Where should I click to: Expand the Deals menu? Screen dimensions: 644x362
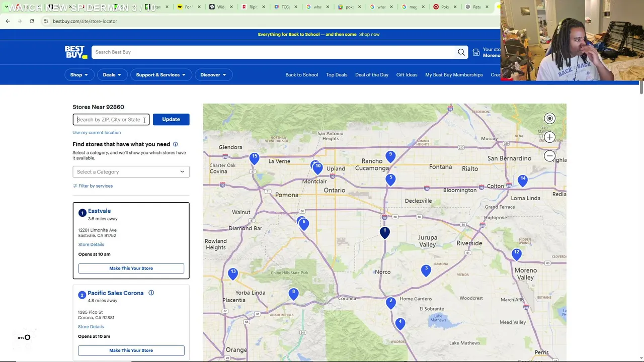(112, 75)
